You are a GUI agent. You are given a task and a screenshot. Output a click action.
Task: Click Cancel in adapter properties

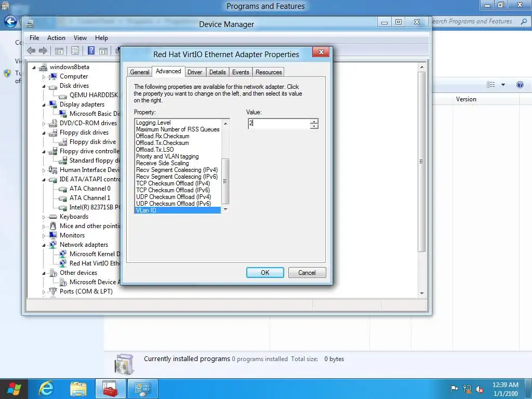pos(307,273)
